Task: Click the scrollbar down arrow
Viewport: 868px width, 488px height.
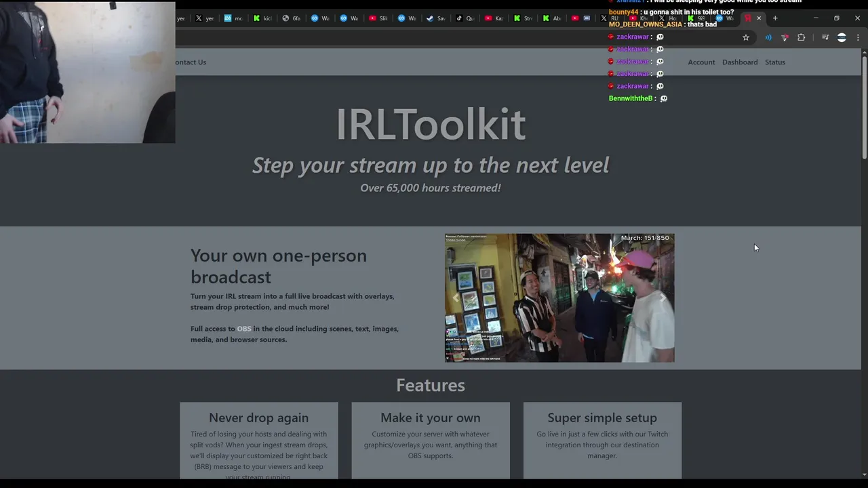Action: (x=865, y=475)
